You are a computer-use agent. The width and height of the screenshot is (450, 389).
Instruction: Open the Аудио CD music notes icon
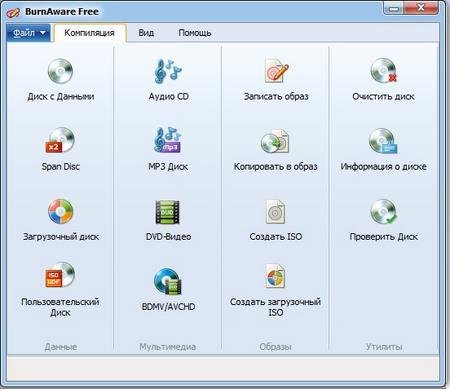click(x=168, y=71)
